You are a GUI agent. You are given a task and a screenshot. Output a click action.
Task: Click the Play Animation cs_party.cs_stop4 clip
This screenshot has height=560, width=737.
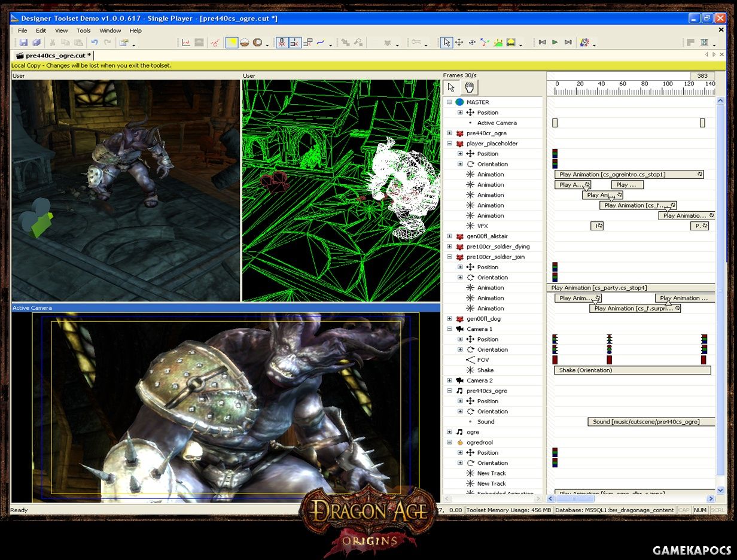631,288
